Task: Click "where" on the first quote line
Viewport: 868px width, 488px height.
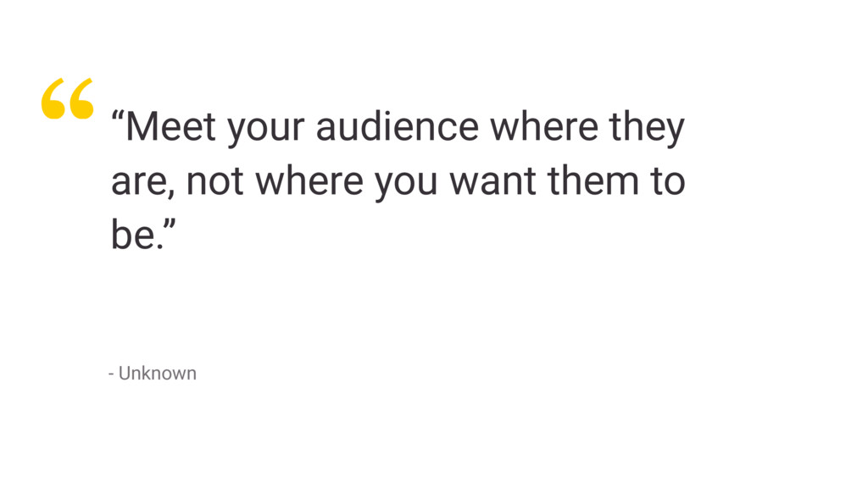Action: (544, 126)
